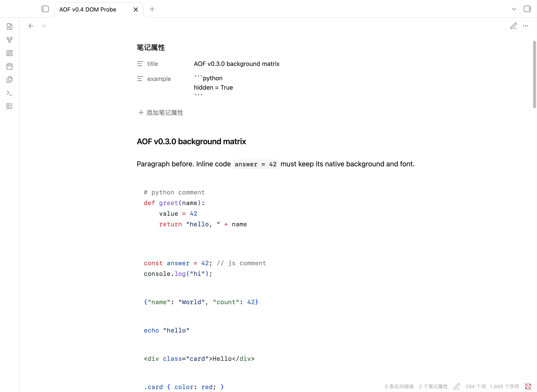Open a new tab with plus button

click(x=152, y=9)
